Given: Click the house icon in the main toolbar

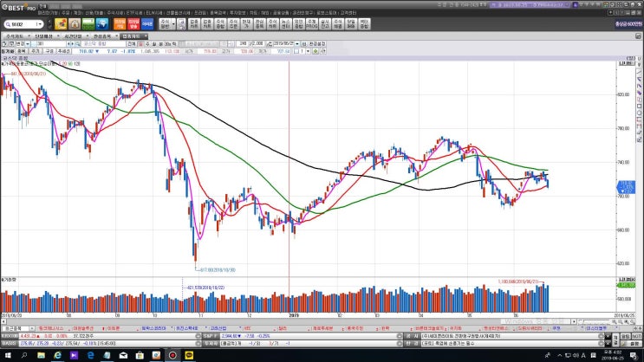Looking at the screenshot, I should (75, 23).
